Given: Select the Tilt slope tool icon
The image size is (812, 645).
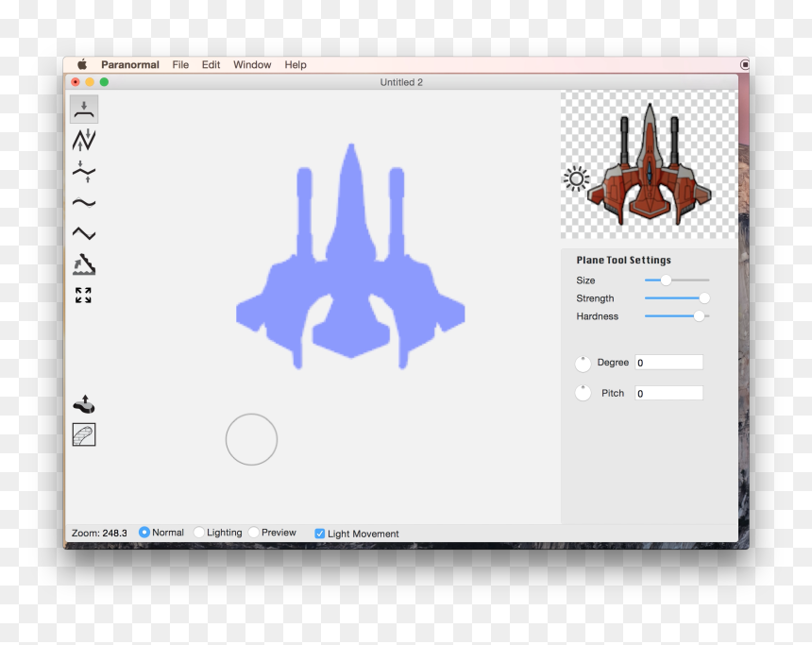Looking at the screenshot, I should (x=84, y=264).
